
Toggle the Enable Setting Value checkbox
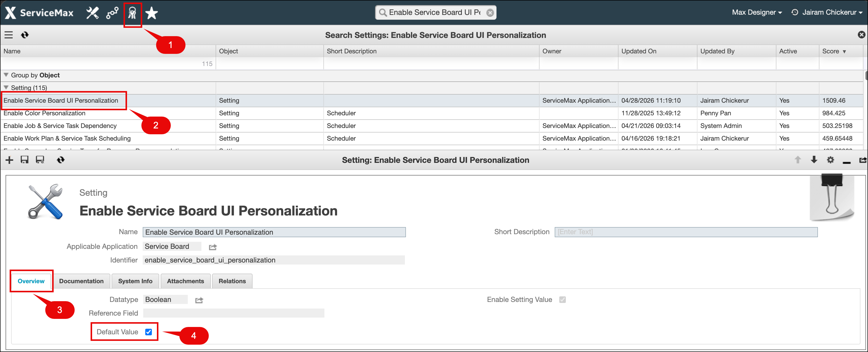pyautogui.click(x=562, y=299)
